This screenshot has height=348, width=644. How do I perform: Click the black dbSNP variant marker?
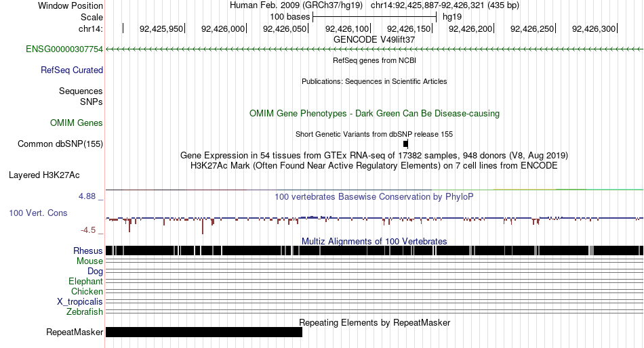[406, 144]
